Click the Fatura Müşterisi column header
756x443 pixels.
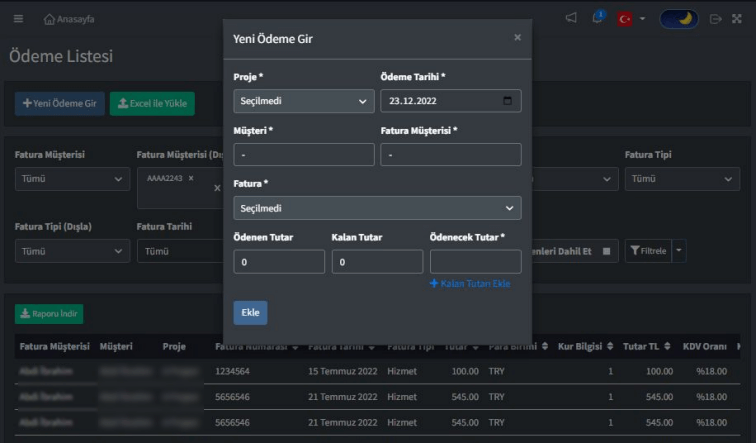click(x=54, y=347)
